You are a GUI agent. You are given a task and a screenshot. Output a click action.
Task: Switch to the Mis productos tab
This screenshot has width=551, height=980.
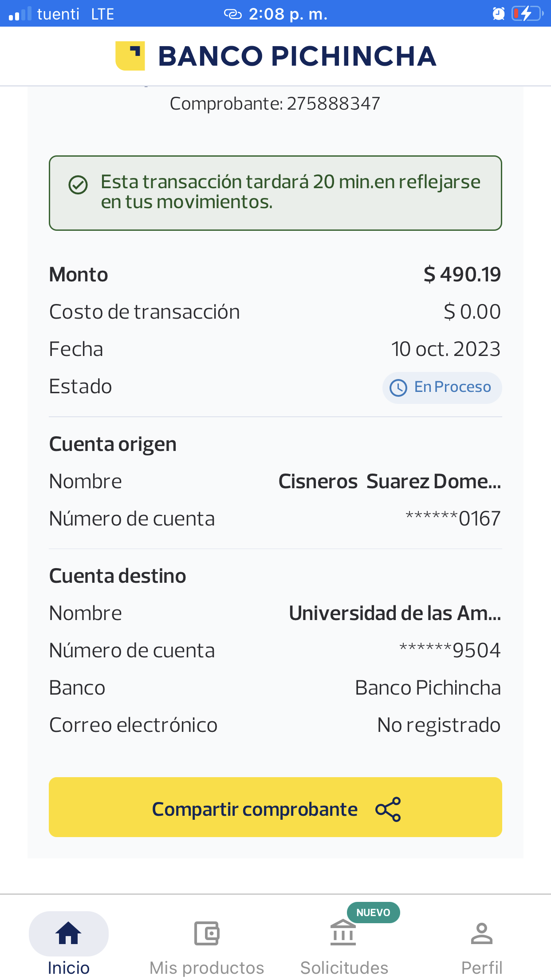[x=207, y=968]
